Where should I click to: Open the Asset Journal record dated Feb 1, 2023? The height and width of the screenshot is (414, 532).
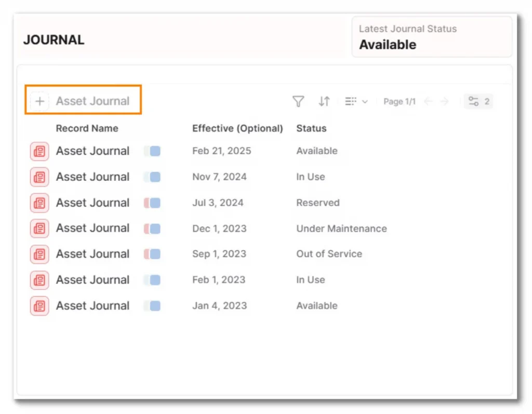pyautogui.click(x=92, y=279)
